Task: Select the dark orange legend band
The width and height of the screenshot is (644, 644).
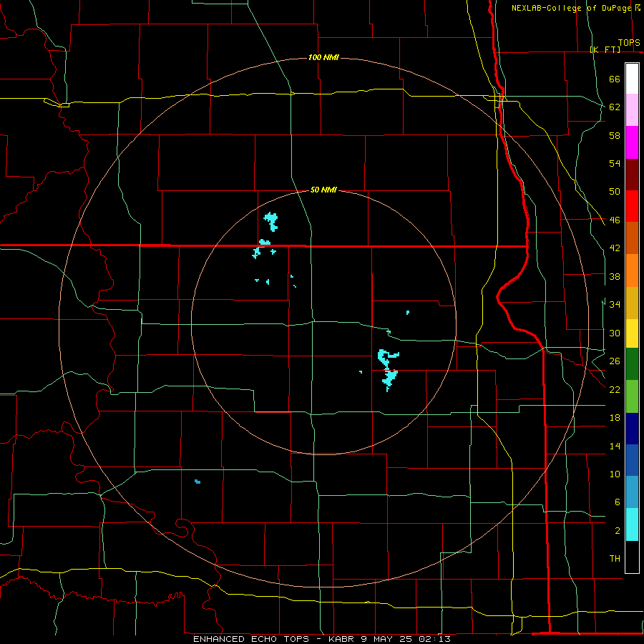Action: click(632, 238)
